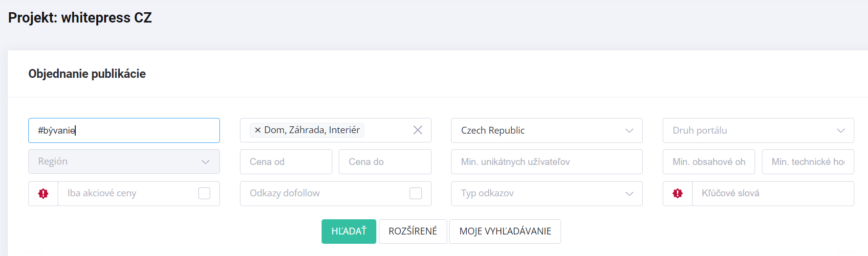The height and width of the screenshot is (256, 868).
Task: Click the red badge icon beside Kľúčové slová
Action: click(678, 193)
